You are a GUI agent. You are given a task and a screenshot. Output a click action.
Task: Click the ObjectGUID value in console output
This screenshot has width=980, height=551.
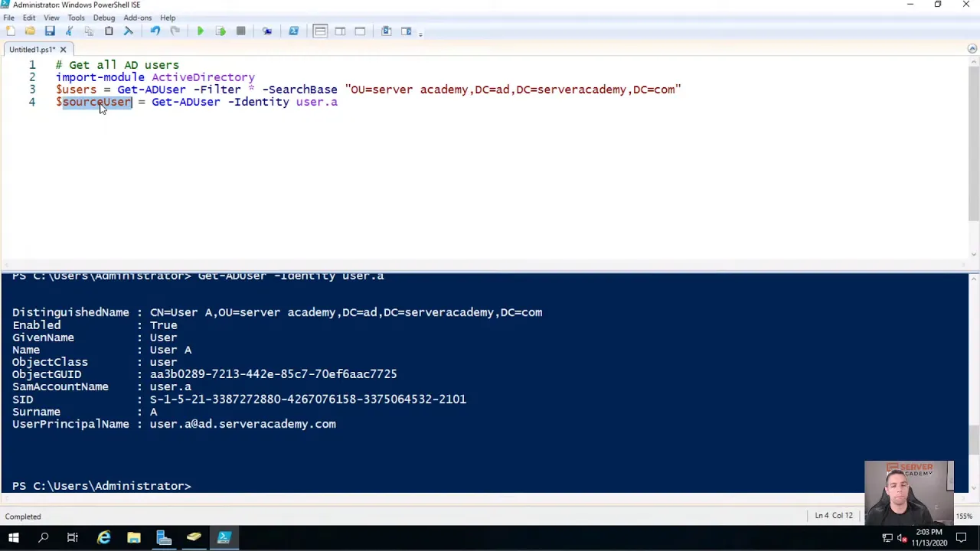pyautogui.click(x=273, y=374)
